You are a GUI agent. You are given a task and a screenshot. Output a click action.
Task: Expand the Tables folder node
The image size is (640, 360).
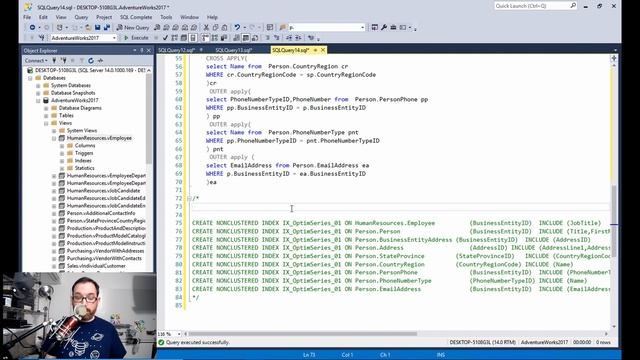point(46,116)
